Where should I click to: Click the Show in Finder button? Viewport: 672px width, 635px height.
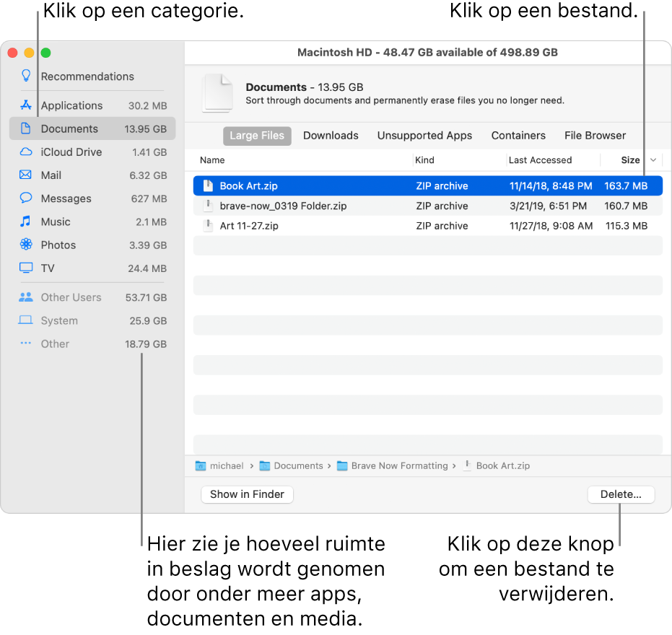point(247,494)
